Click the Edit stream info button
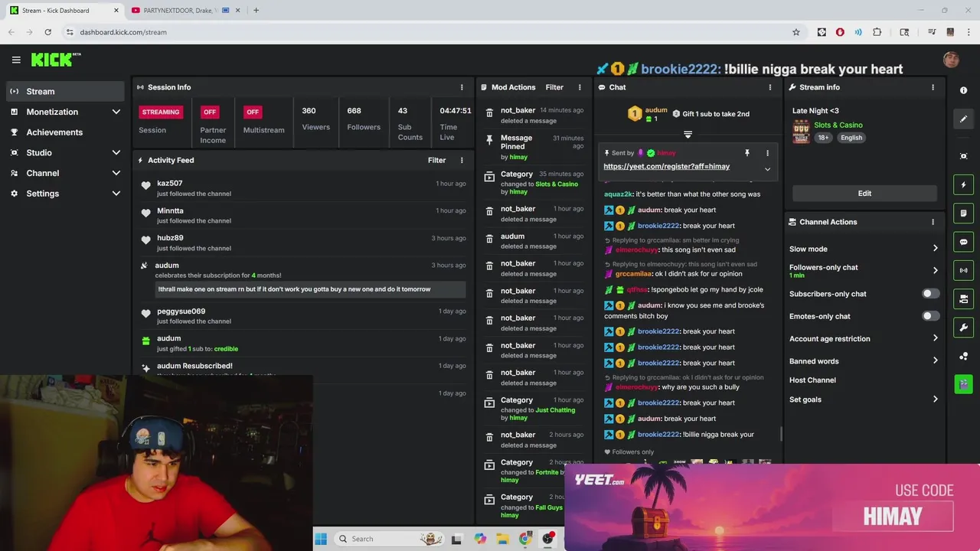980x551 pixels. 864,194
